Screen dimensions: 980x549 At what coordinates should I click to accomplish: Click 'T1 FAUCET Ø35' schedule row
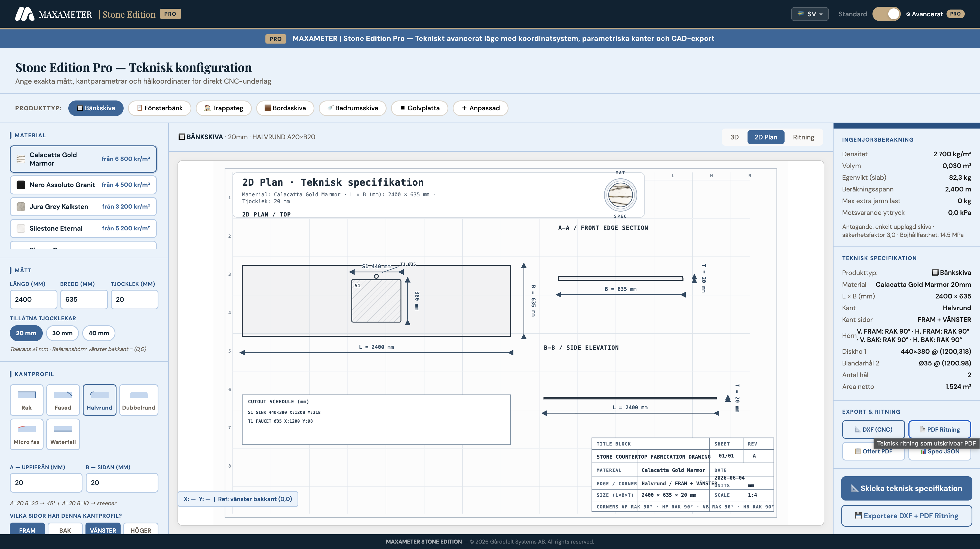[280, 421]
